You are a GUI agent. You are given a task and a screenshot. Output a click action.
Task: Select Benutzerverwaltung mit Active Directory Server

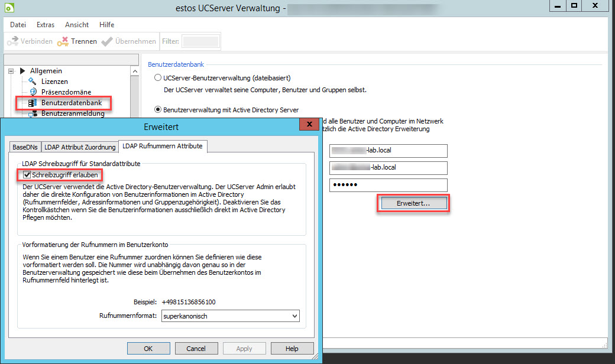pyautogui.click(x=157, y=109)
